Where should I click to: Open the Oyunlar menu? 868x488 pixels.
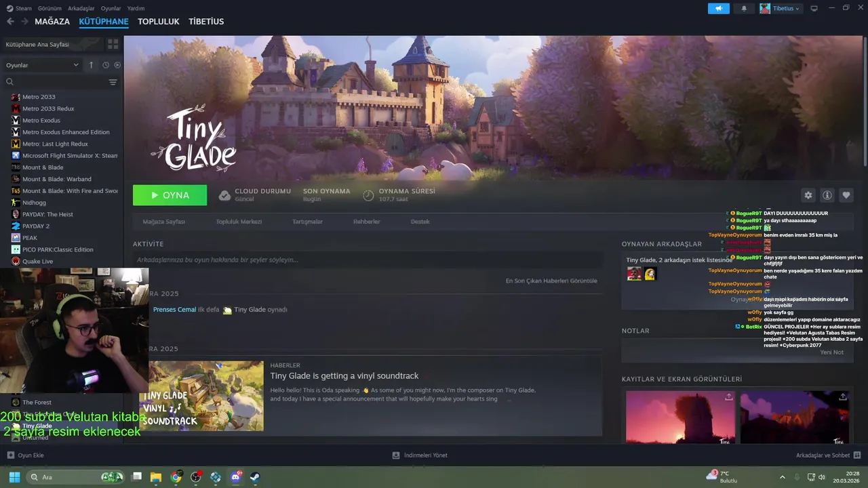(111, 8)
